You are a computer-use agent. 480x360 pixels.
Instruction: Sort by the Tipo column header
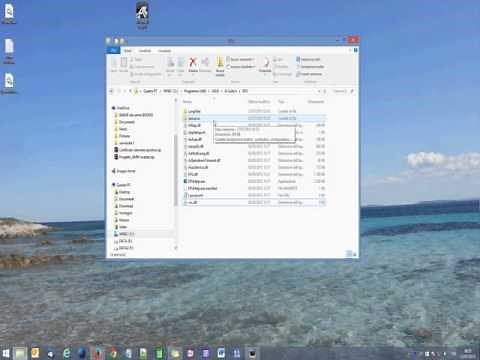[x=282, y=101]
